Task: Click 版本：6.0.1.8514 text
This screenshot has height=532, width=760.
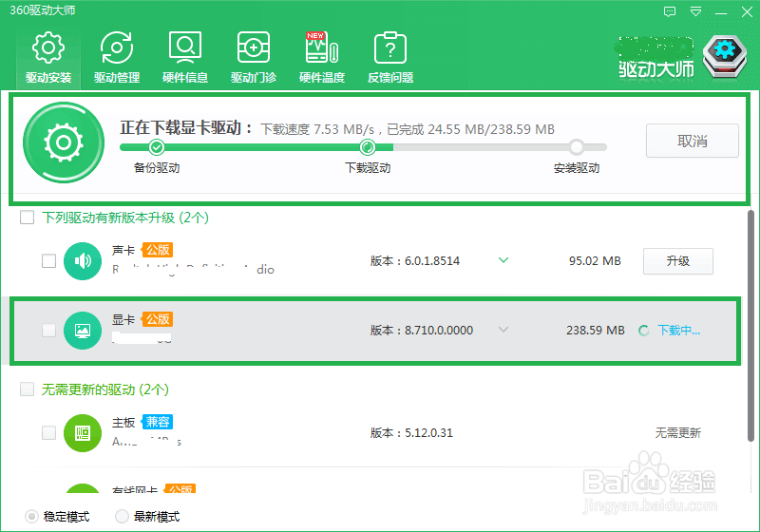Action: pos(415,261)
